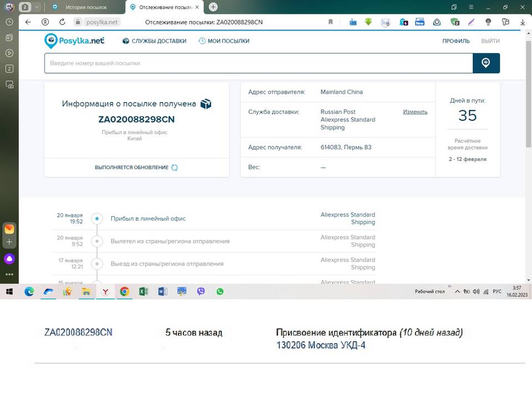The image size is (532, 396).
Task: Open the mail envelope extension icon
Action: pos(386,22)
